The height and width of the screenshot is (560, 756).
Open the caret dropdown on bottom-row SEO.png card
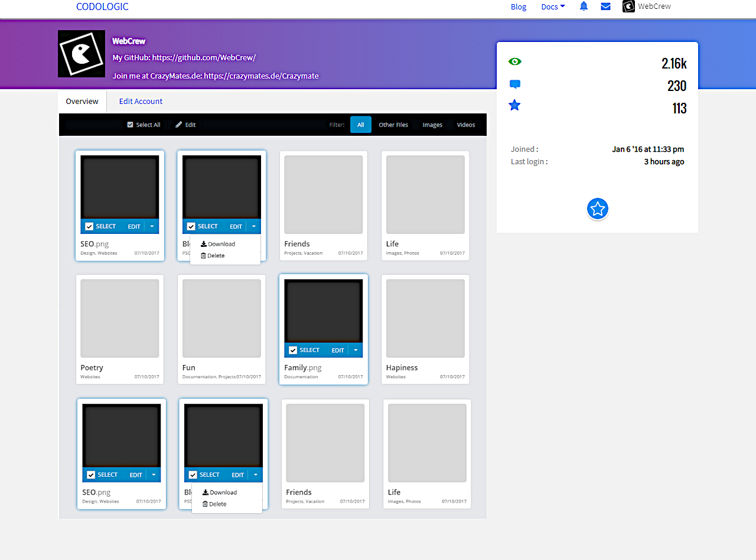154,475
